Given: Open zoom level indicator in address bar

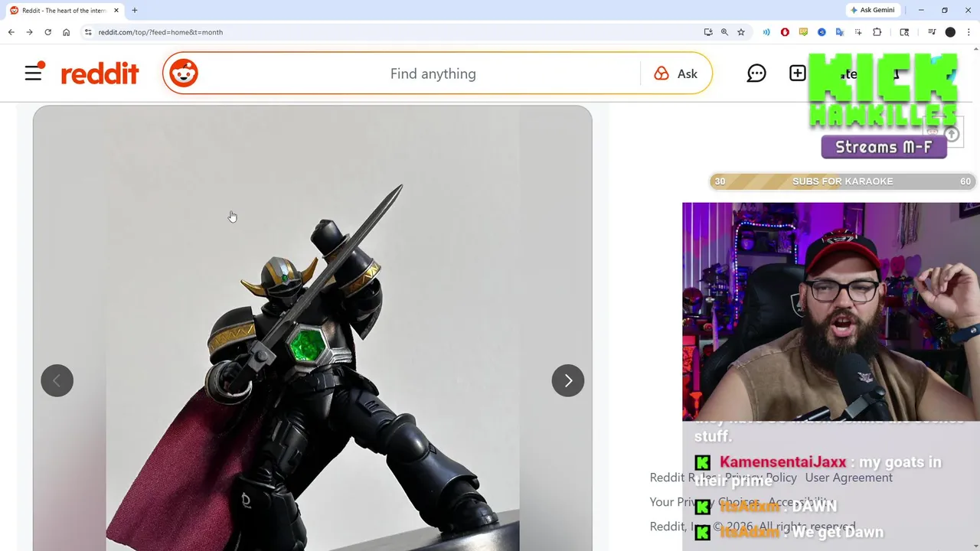Looking at the screenshot, I should point(724,32).
